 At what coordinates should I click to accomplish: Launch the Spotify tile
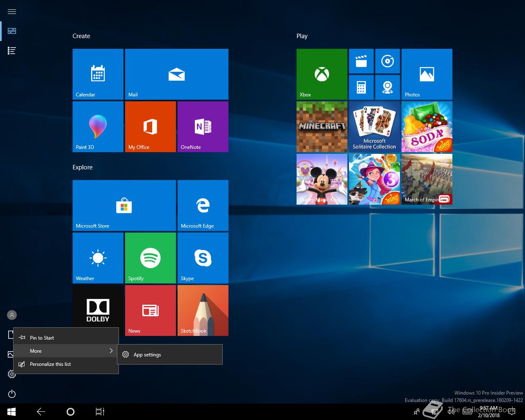click(x=151, y=258)
